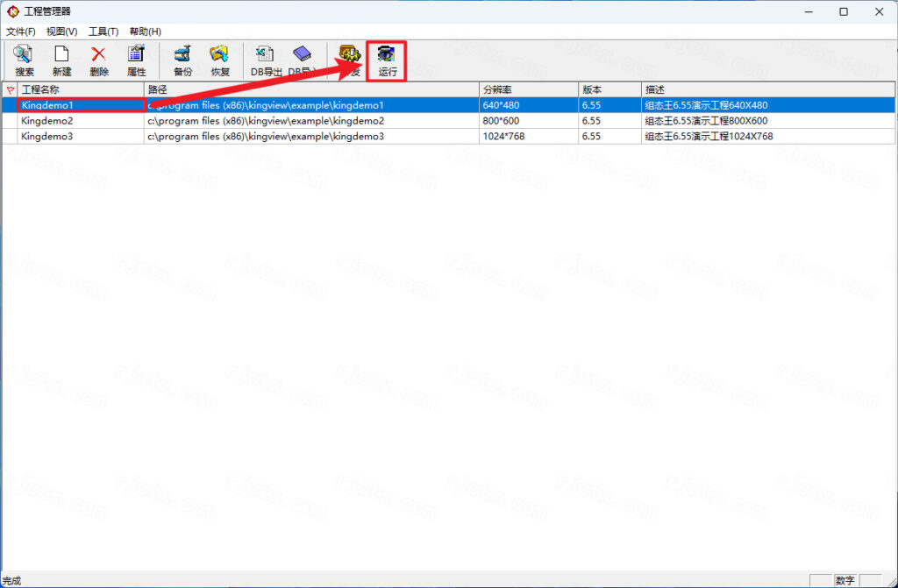Image resolution: width=898 pixels, height=588 pixels.
Task: Open the 视图(V) menu
Action: point(62,32)
